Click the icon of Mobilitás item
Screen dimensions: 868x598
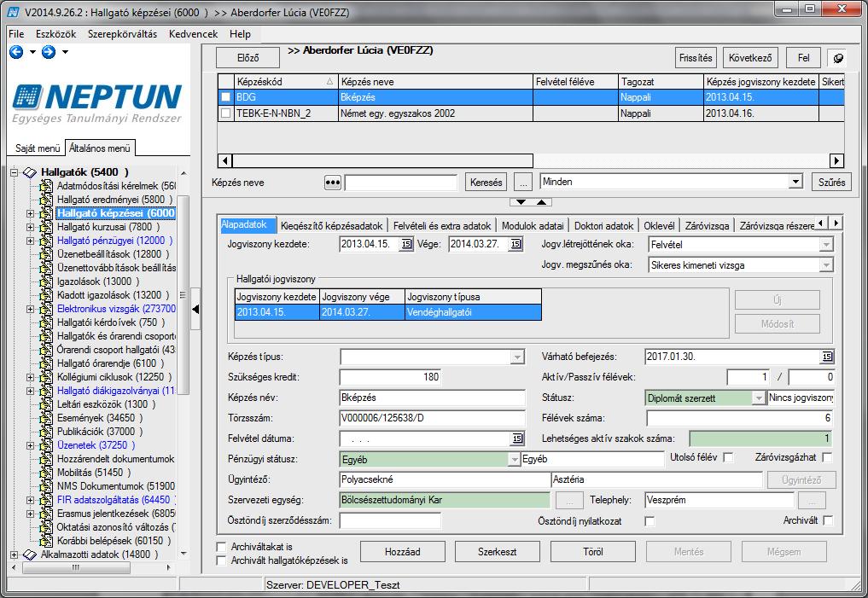tap(46, 473)
